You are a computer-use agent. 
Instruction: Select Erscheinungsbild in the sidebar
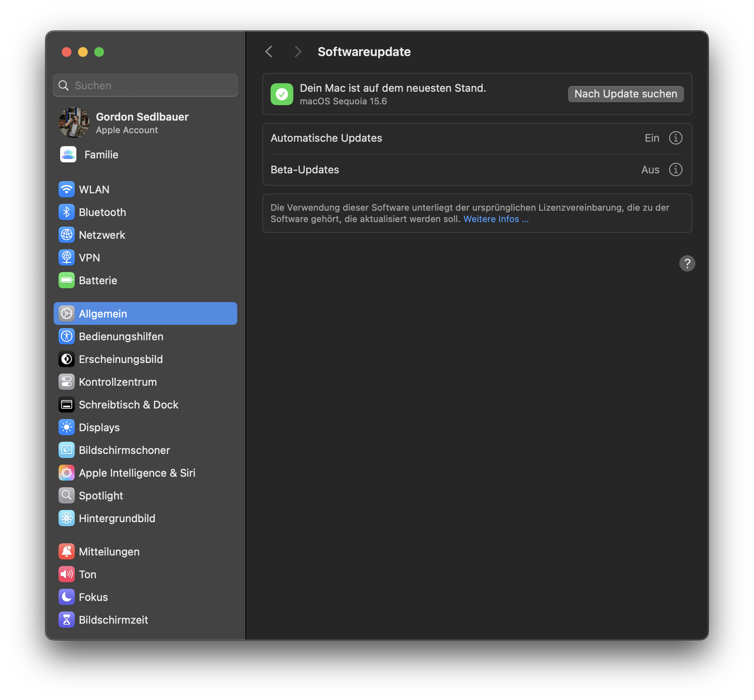[x=121, y=359]
